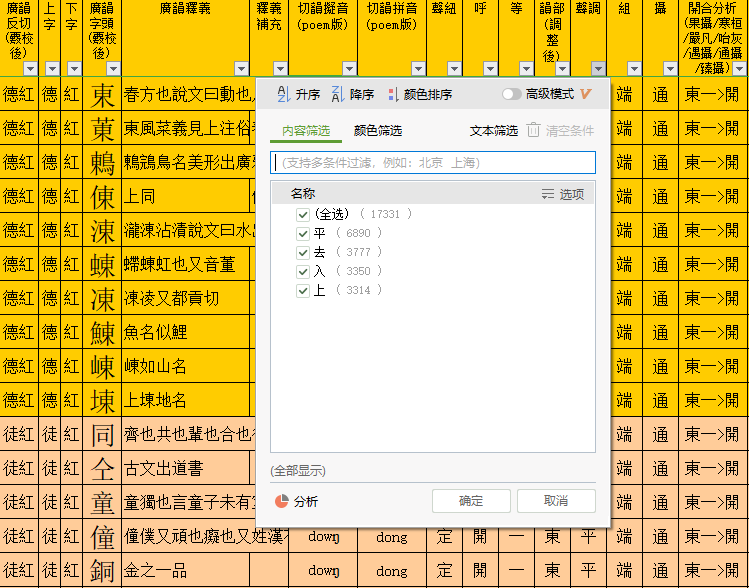Select the 銅 character cell
Viewport: 749px width, 588px height.
102,570
